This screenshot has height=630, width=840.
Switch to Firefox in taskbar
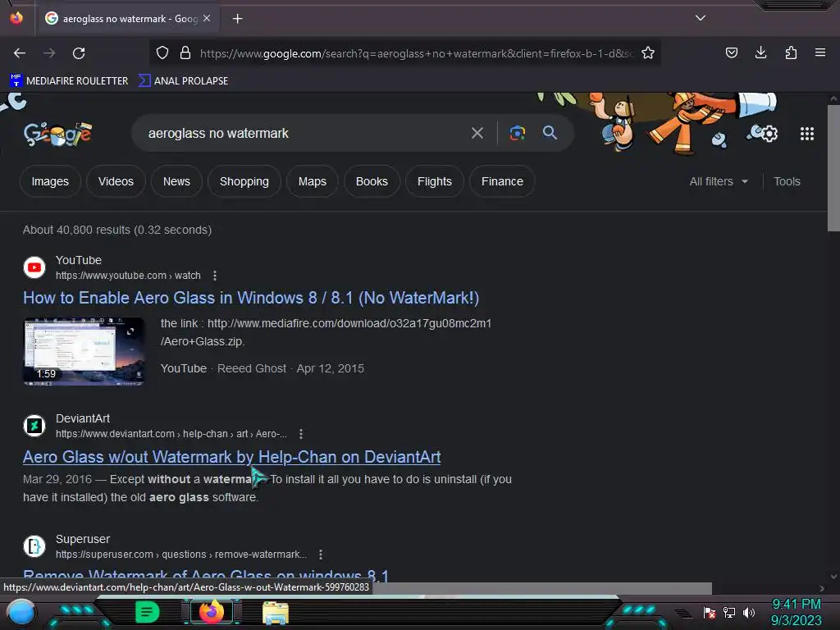pyautogui.click(x=212, y=612)
